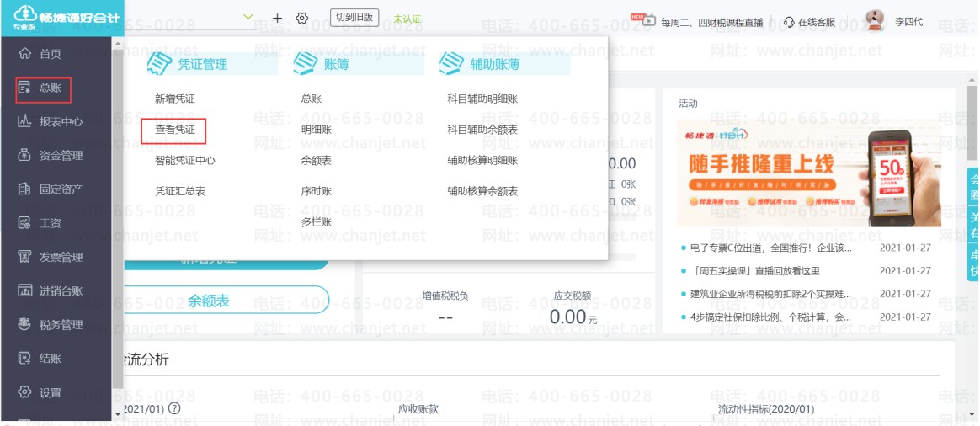Screen dimensions: 980x426
Task: Click the 应交税额 0.00元 value
Action: point(573,317)
